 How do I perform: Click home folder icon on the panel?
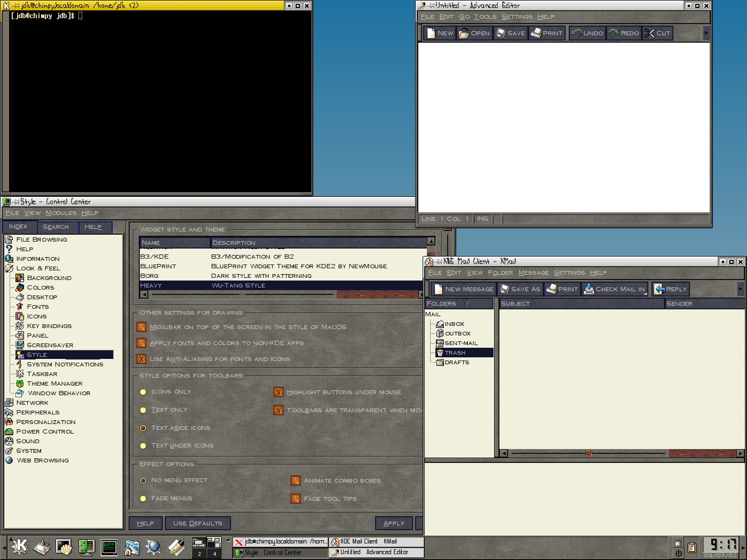132,547
